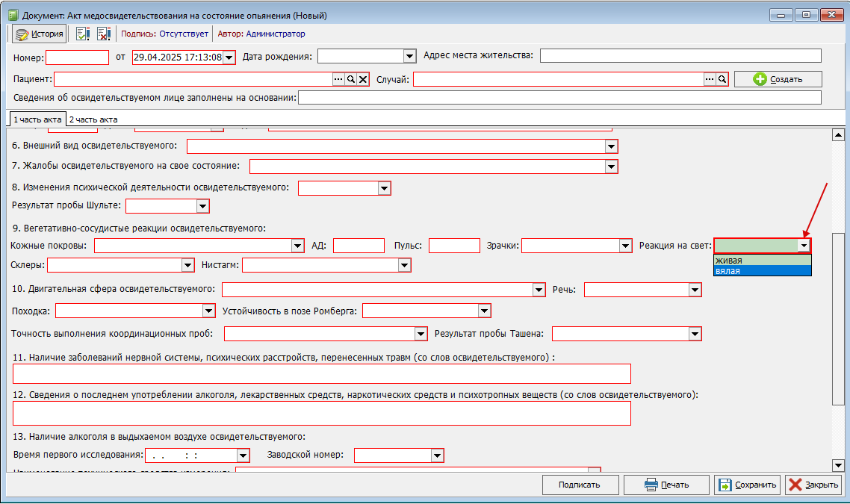Open Двигательная сфера dropdown

click(539, 290)
